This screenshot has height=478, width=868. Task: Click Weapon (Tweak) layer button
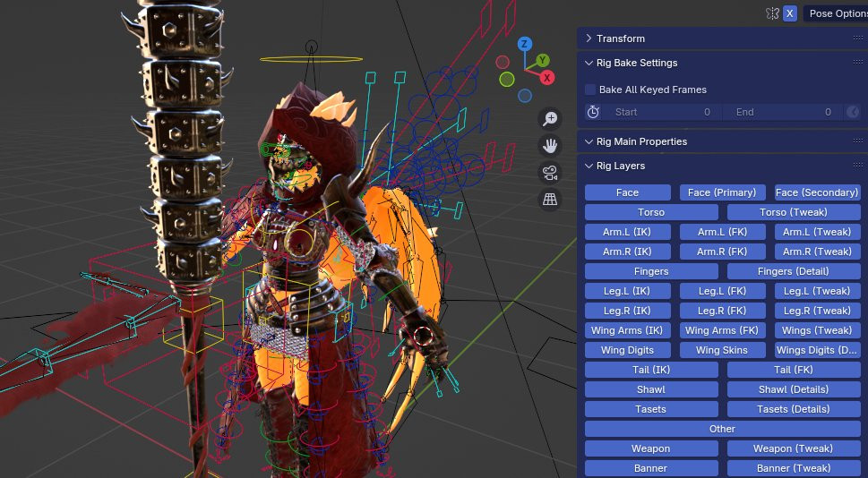pyautogui.click(x=794, y=448)
